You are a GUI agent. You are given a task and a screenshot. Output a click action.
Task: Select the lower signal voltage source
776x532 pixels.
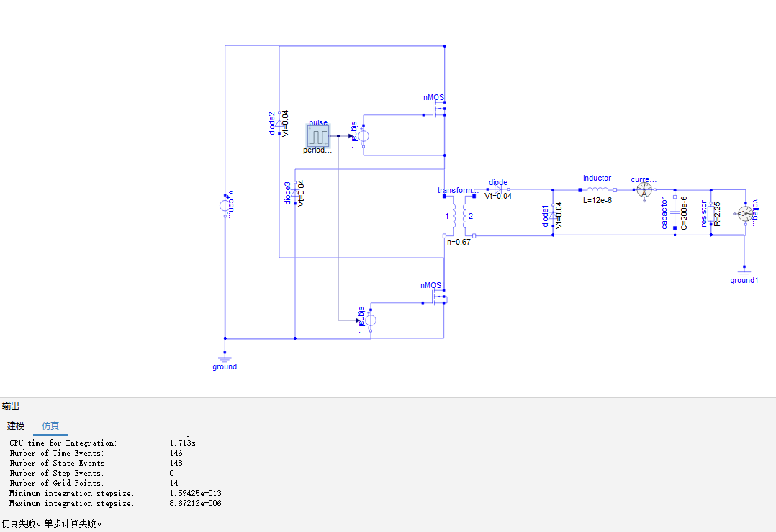pyautogui.click(x=371, y=320)
